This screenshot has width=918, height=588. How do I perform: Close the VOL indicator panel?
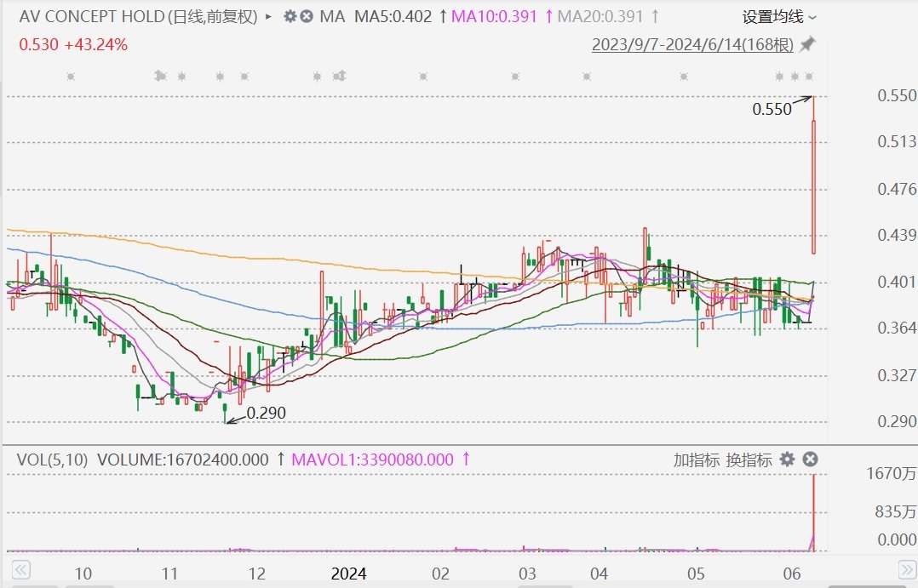pyautogui.click(x=811, y=460)
